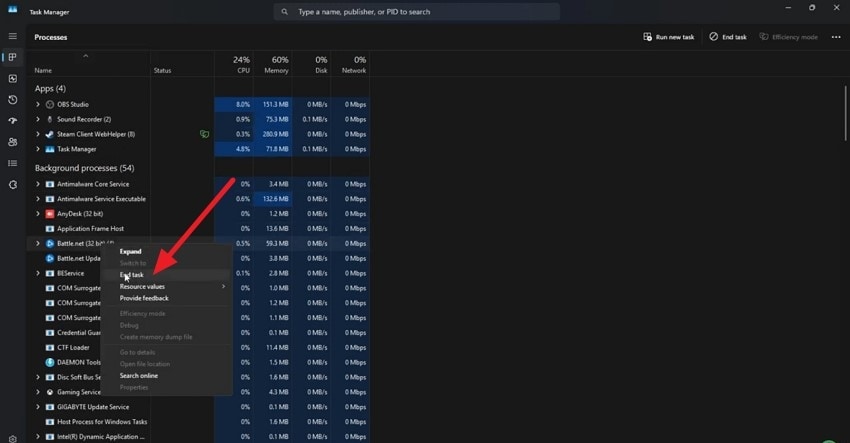Choose Search online in context menu
Viewport: 850px width, 443px height.
pyautogui.click(x=139, y=376)
